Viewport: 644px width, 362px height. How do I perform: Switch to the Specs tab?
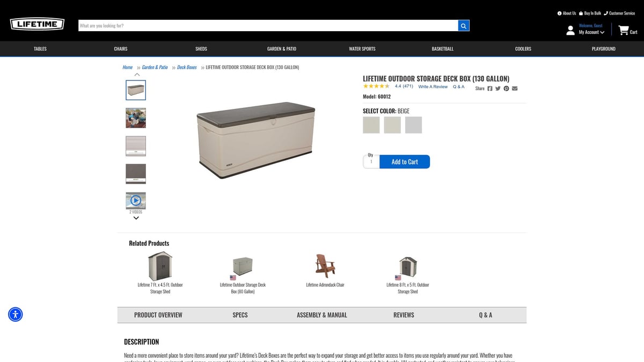tap(240, 315)
